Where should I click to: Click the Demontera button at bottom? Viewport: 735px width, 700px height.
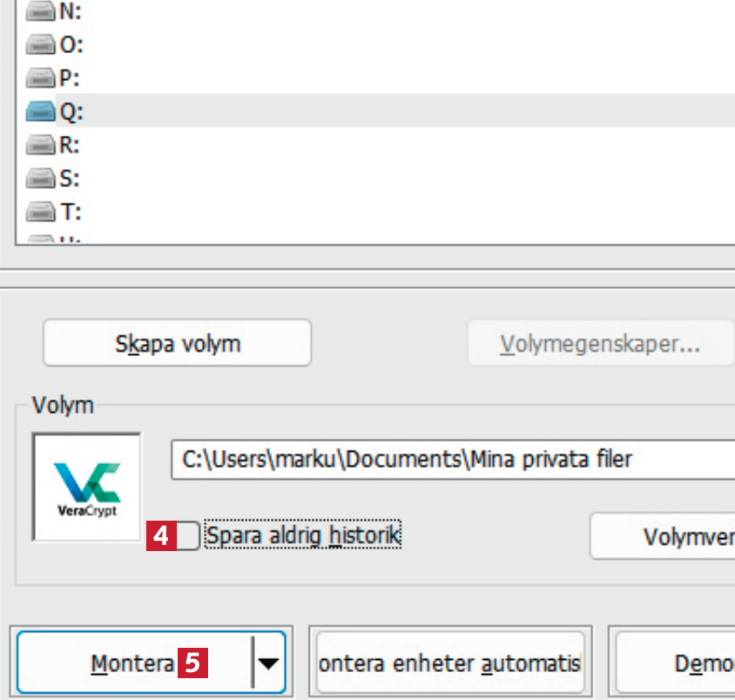676,663
